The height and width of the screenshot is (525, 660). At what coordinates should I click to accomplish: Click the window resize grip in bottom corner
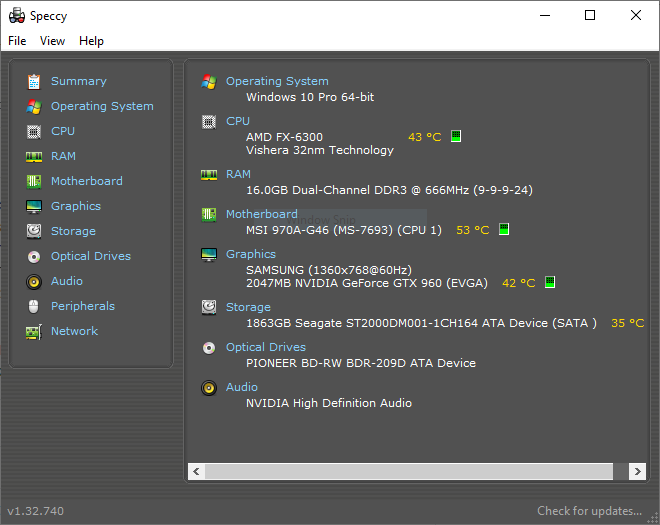[653, 518]
